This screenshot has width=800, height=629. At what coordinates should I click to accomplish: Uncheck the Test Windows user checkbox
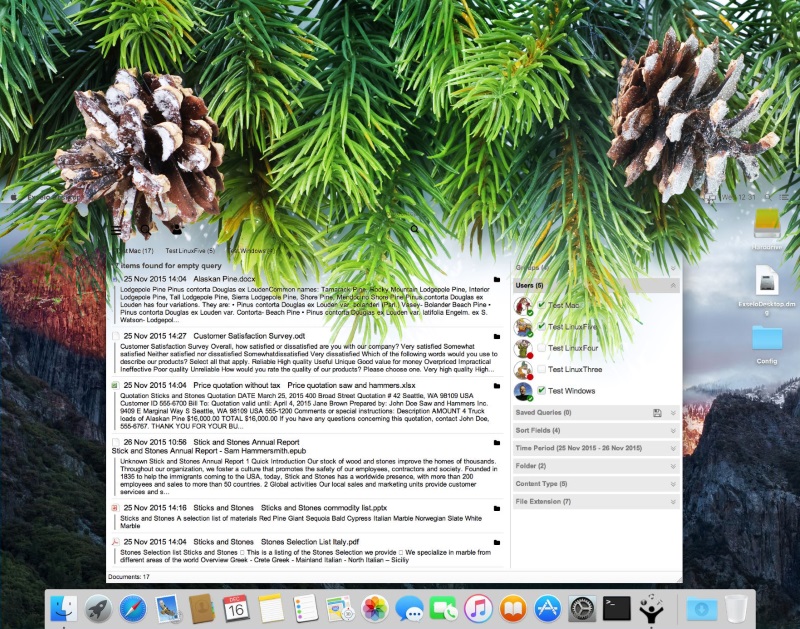click(x=541, y=391)
